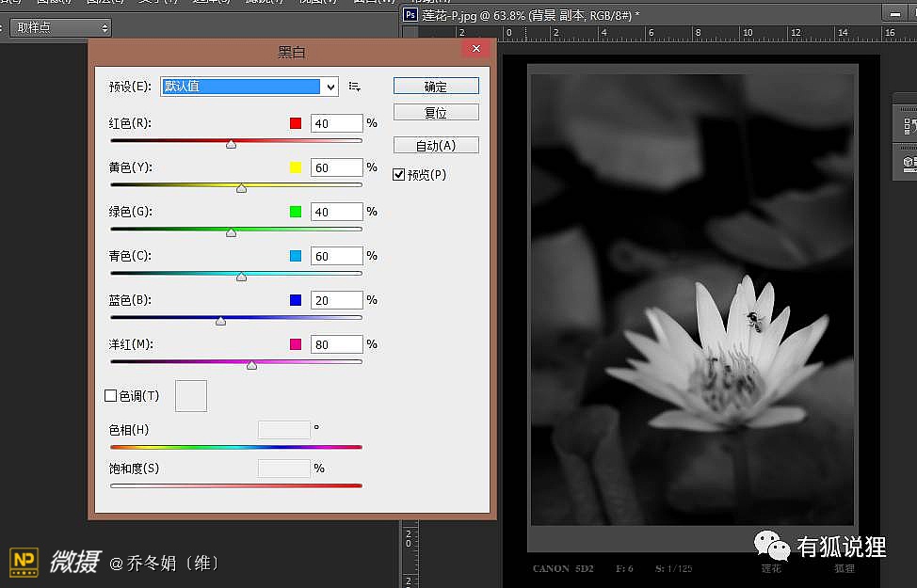This screenshot has width=917, height=588.
Task: Click the red color indicator square
Action: pos(296,123)
